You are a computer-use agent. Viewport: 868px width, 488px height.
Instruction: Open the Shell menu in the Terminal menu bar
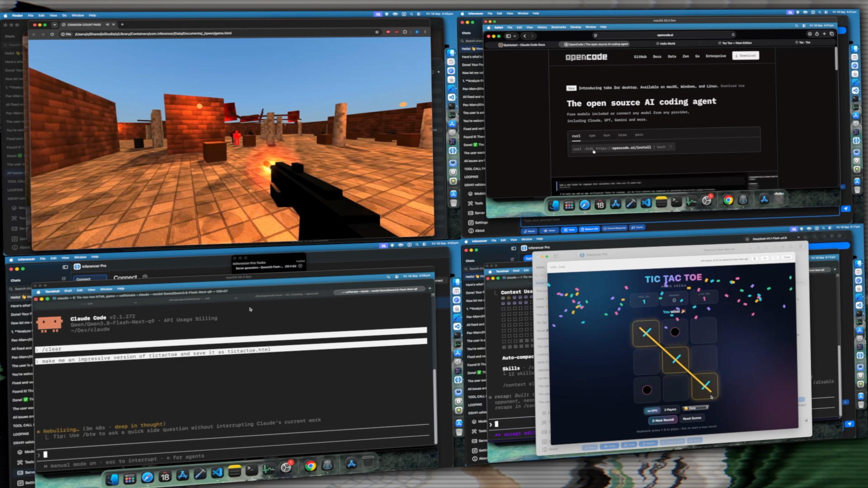[68, 291]
